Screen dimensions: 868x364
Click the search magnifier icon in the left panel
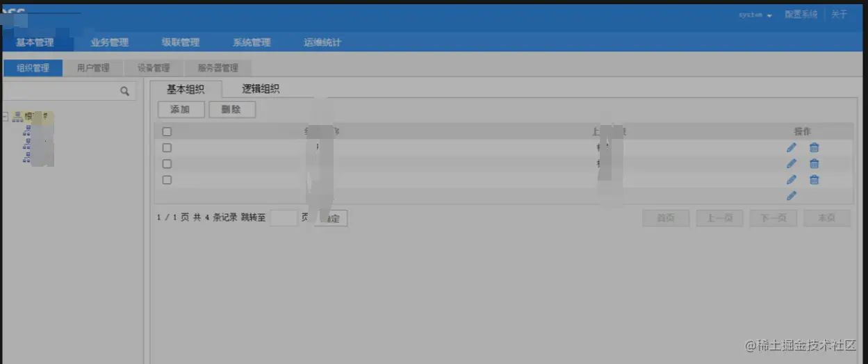pyautogui.click(x=125, y=91)
